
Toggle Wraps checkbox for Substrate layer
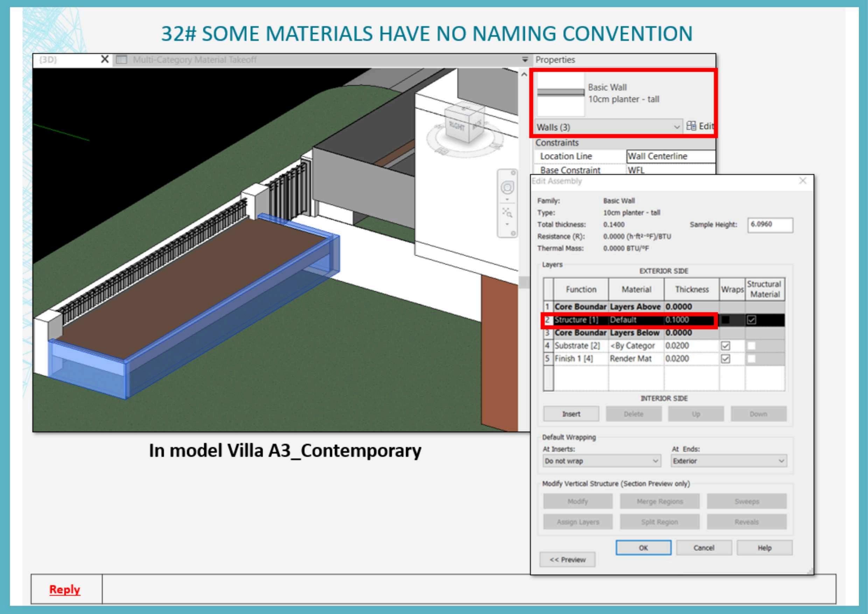725,346
